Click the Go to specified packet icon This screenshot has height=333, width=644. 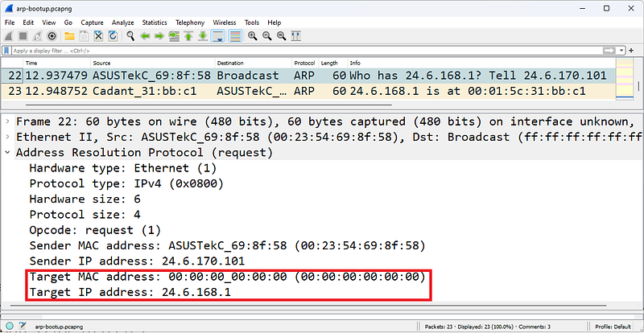pyautogui.click(x=174, y=36)
